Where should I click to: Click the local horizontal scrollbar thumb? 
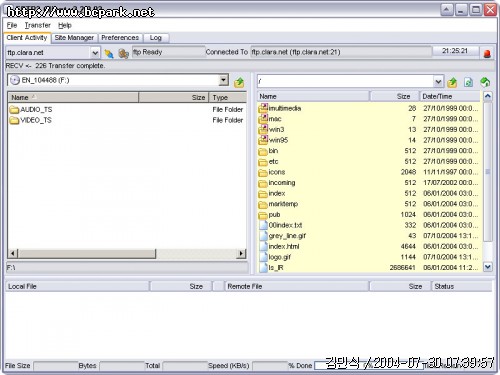[87, 254]
